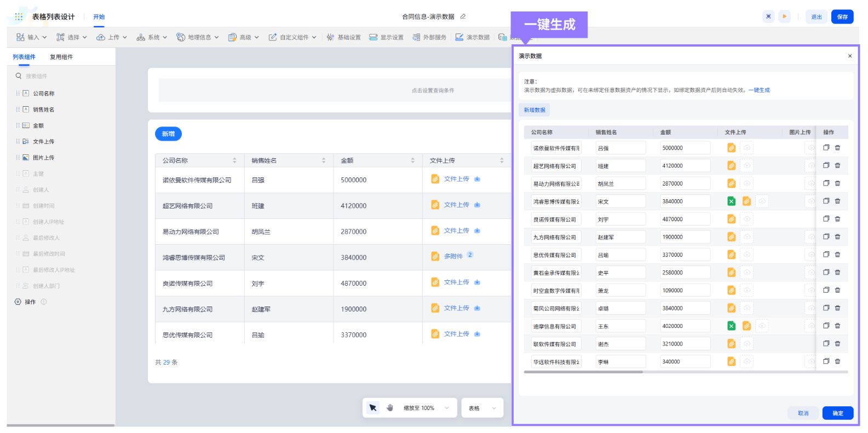868x433 pixels.
Task: Click the 新增 button in main table
Action: click(x=168, y=134)
